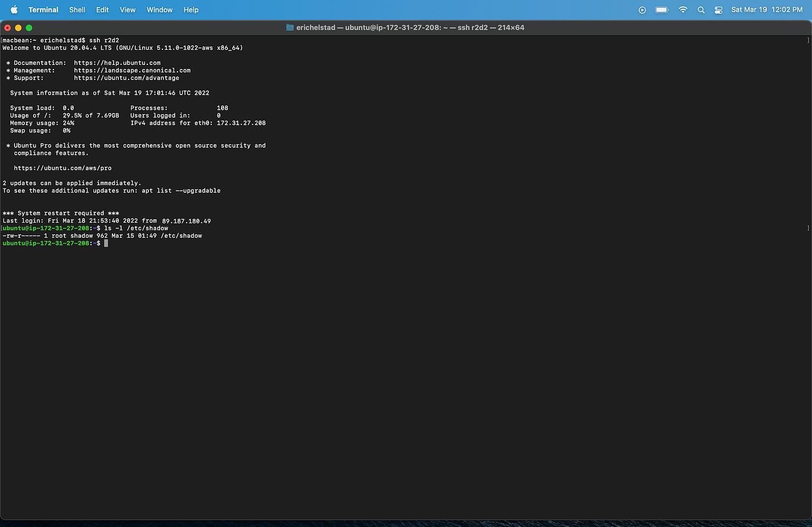Click the -rw-r----- permissions output line

coord(102,236)
